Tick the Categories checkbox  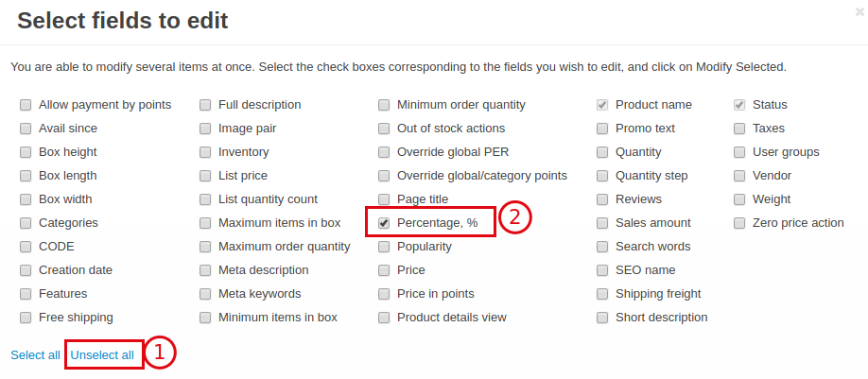point(26,223)
